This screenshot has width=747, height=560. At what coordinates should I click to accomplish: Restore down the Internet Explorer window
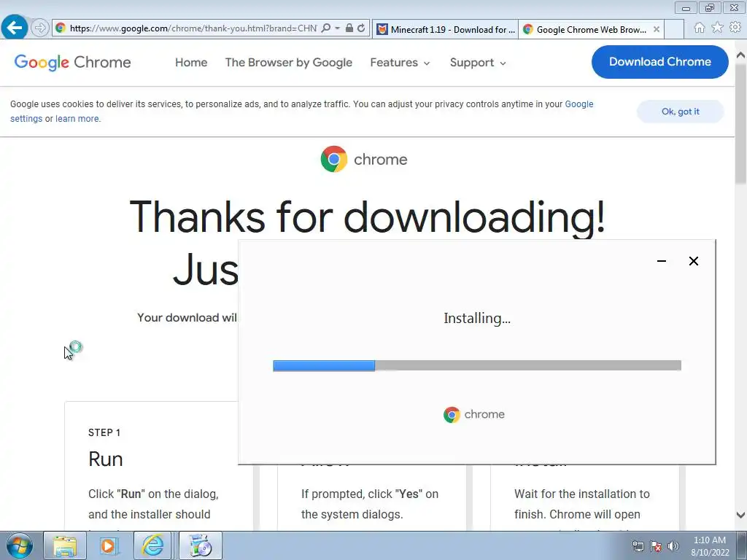click(710, 7)
